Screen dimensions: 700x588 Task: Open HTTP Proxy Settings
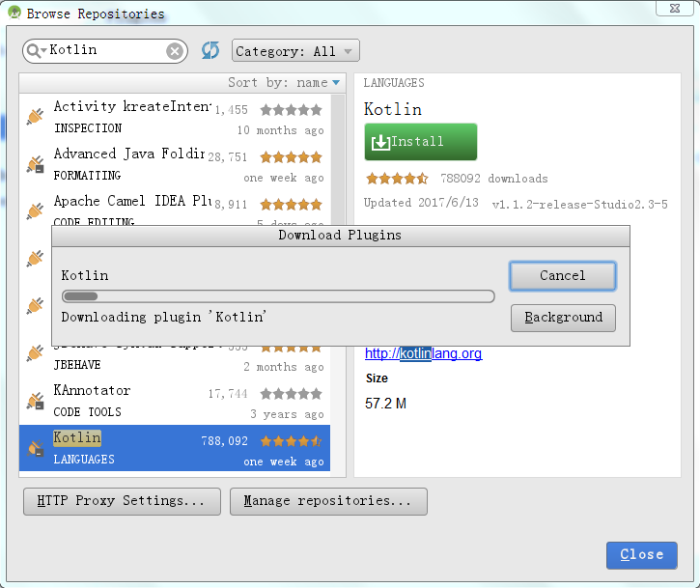point(122,501)
